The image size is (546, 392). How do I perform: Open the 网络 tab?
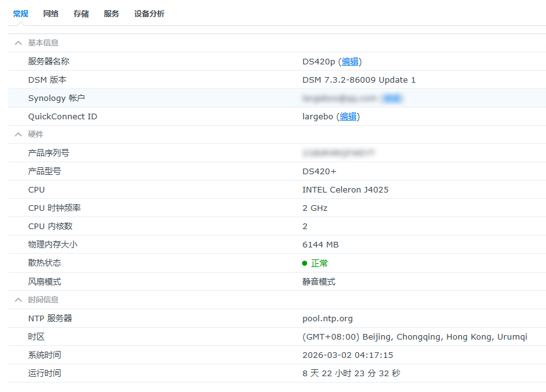(x=51, y=14)
